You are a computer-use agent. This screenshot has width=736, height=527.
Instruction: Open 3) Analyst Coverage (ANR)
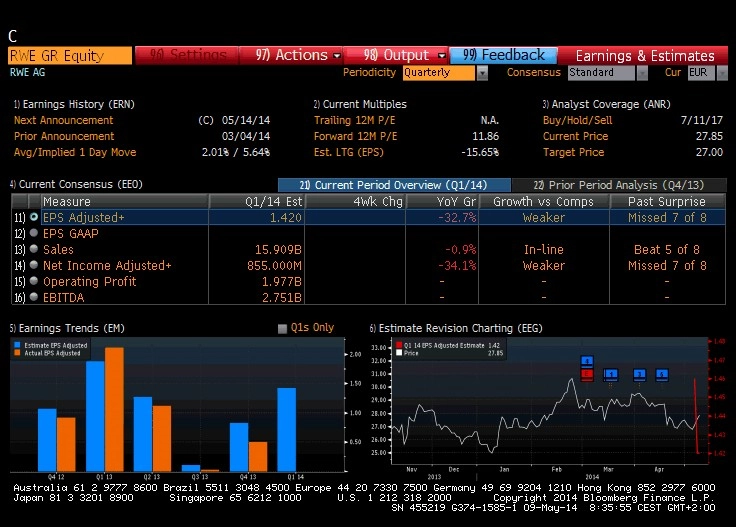click(x=606, y=104)
